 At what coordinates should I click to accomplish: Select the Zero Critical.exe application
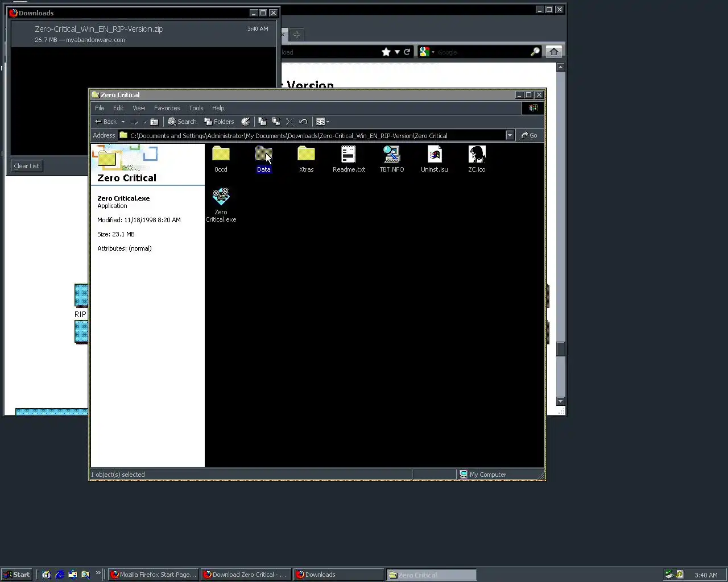pyautogui.click(x=221, y=205)
